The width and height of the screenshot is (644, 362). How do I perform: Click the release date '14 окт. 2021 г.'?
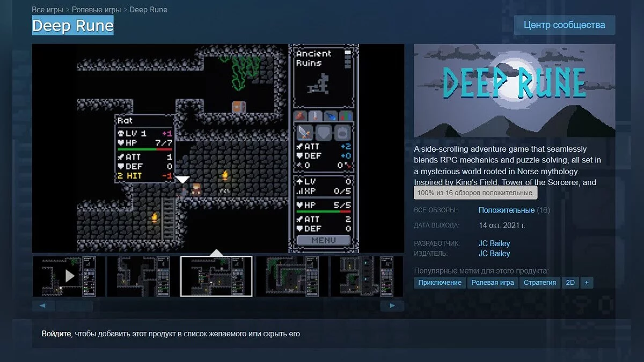[x=503, y=225]
